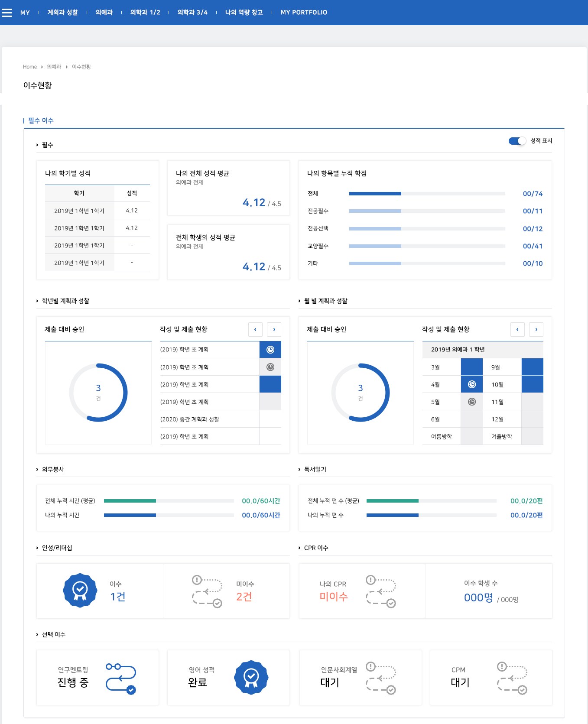Click the 미이수 pending flow icon
The image size is (588, 724).
[207, 591]
